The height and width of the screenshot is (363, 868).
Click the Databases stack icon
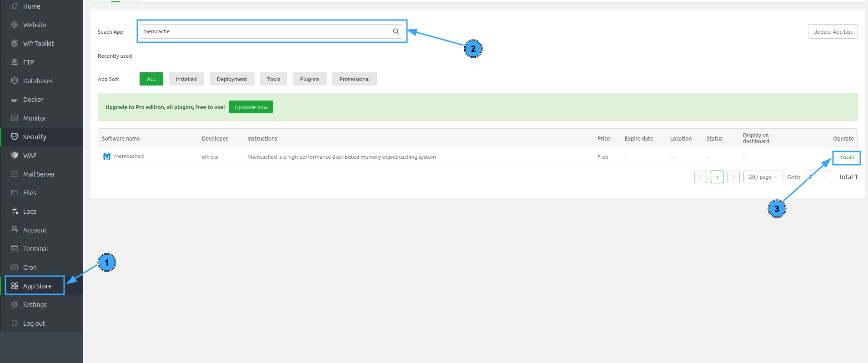point(15,81)
